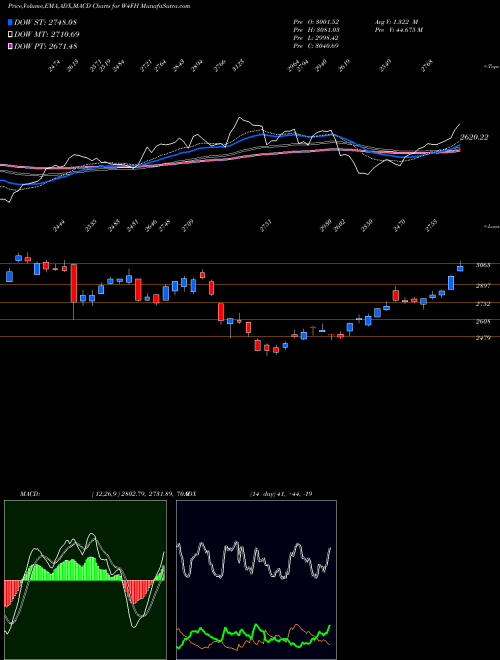The image size is (500, 660).
Task: Click the 2732 price level label
Action: 482,303
